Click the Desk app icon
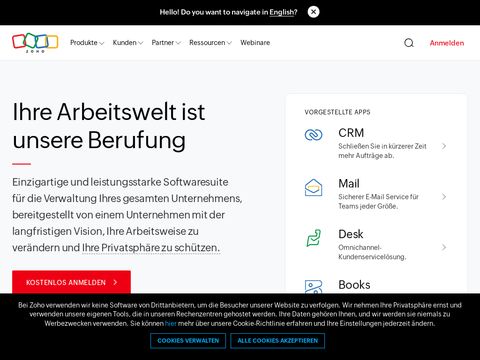Image resolution: width=480 pixels, height=360 pixels. click(x=313, y=238)
